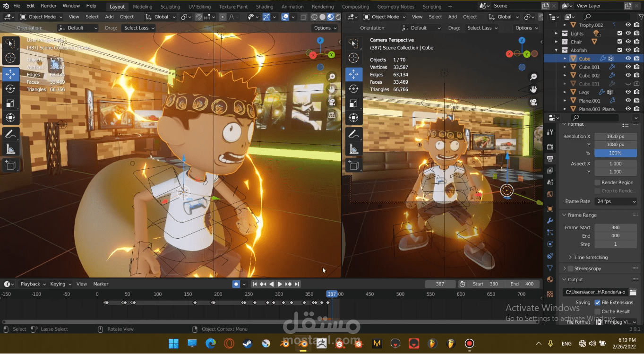
Task: Switch to the Shading workspace tab
Action: 265,7
